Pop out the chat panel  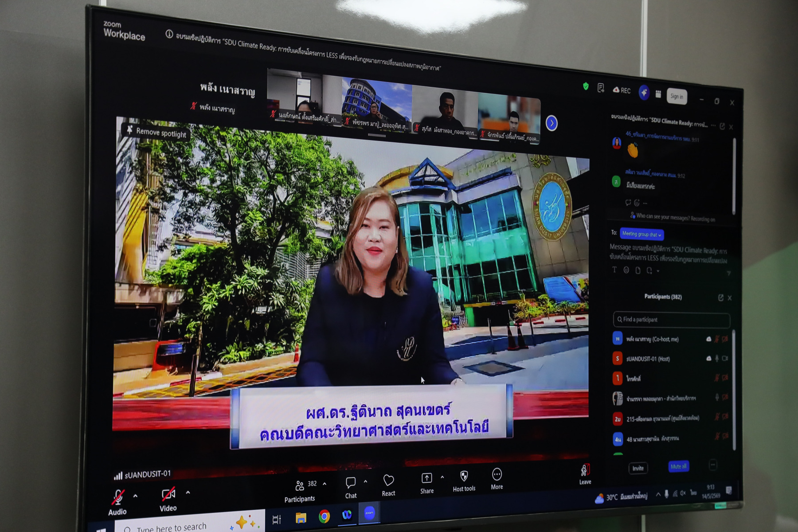tap(722, 126)
